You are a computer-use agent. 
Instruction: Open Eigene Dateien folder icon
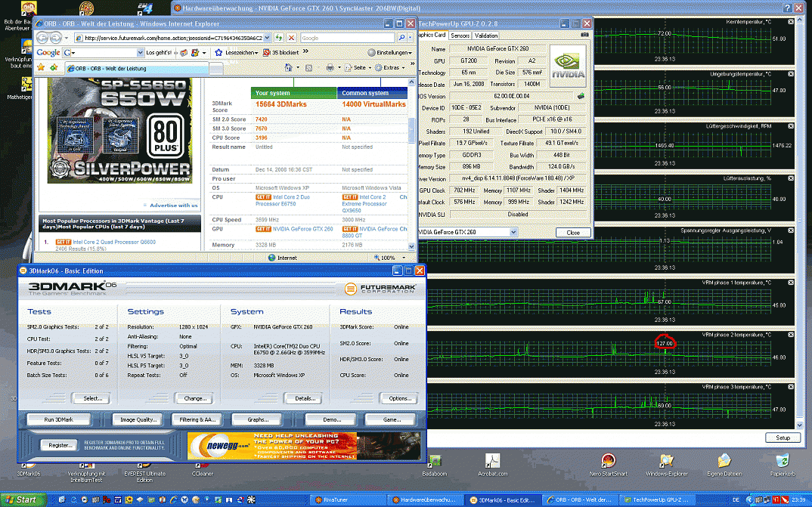tap(724, 465)
